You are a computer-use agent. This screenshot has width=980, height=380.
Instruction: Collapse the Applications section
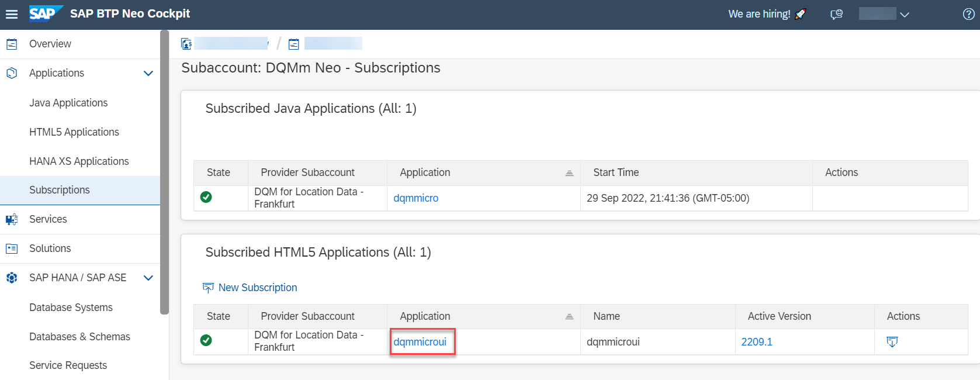(148, 73)
